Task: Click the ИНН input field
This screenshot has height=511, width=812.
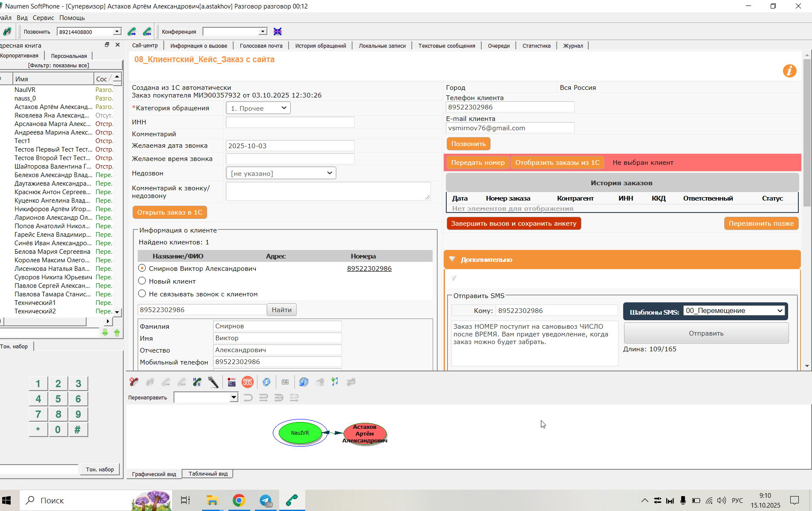Action: click(290, 122)
